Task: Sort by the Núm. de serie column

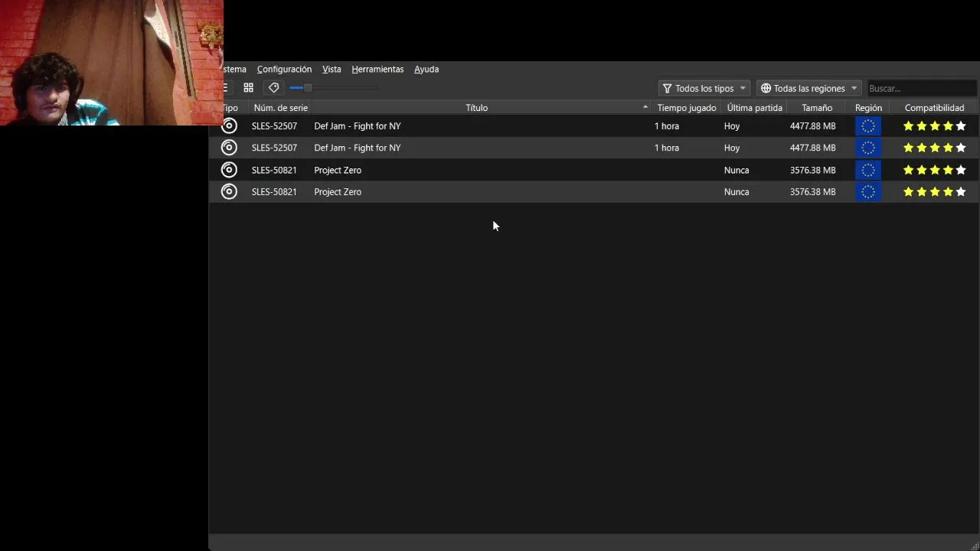Action: click(280, 108)
